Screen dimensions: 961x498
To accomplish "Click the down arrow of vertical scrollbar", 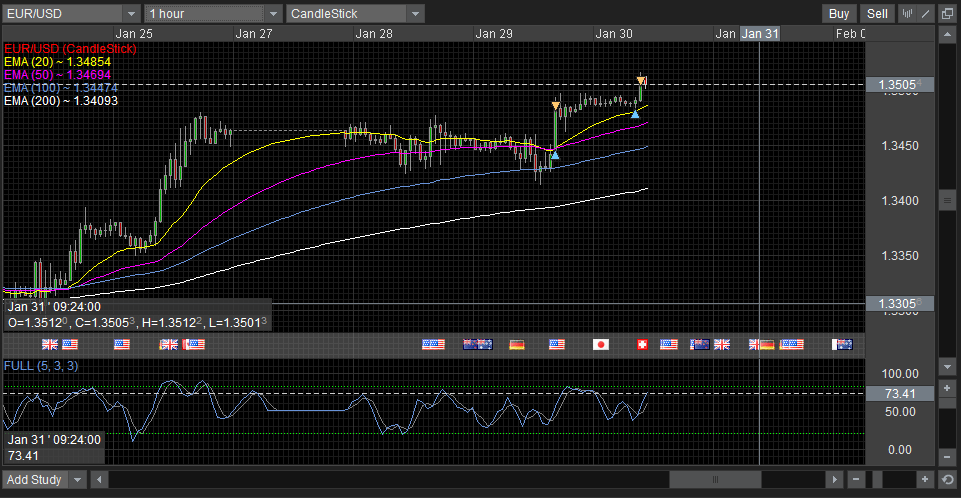I will pos(948,367).
